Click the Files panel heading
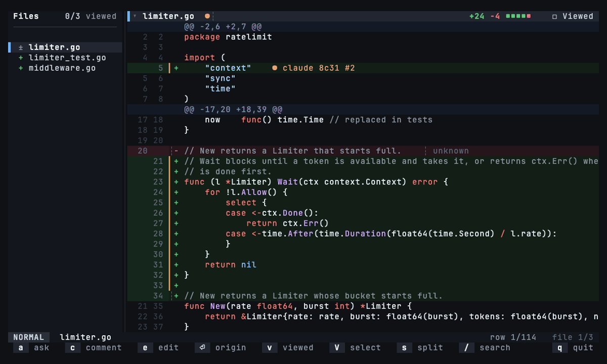The width and height of the screenshot is (607, 364). pos(26,16)
